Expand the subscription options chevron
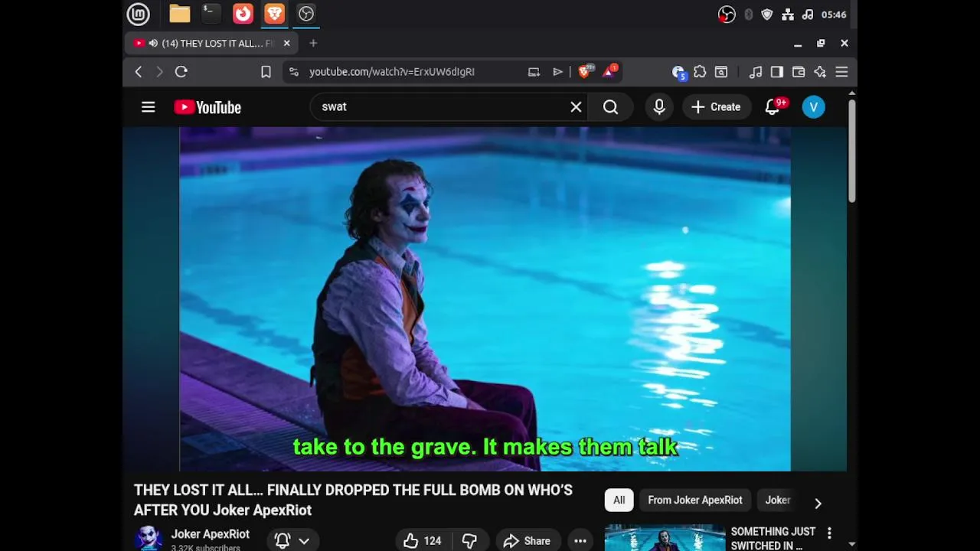980x551 pixels. tap(304, 540)
